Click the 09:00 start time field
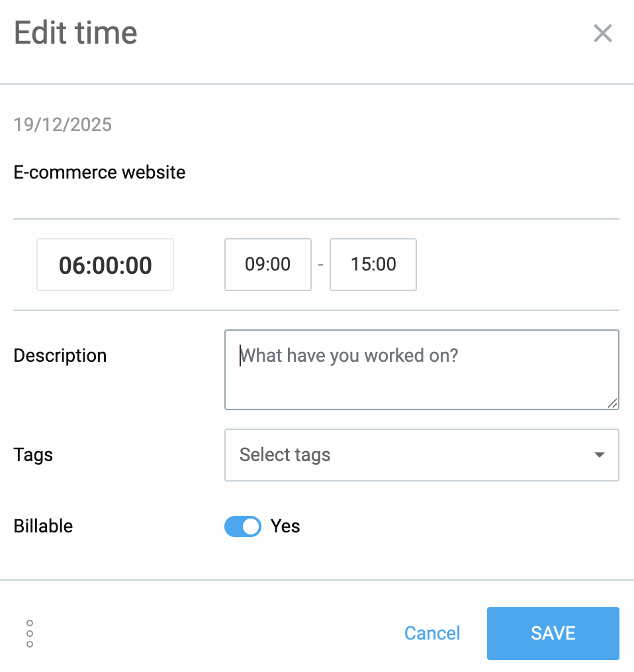The width and height of the screenshot is (634, 672). point(267,265)
